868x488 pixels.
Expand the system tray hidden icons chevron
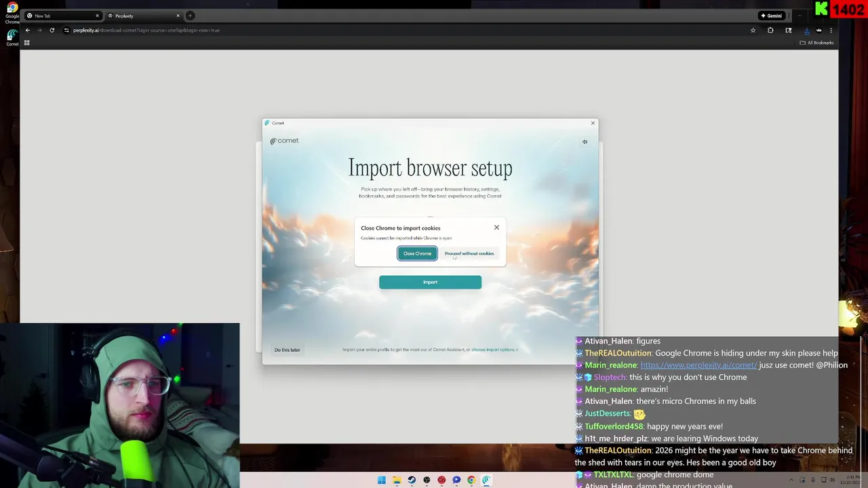pyautogui.click(x=791, y=480)
